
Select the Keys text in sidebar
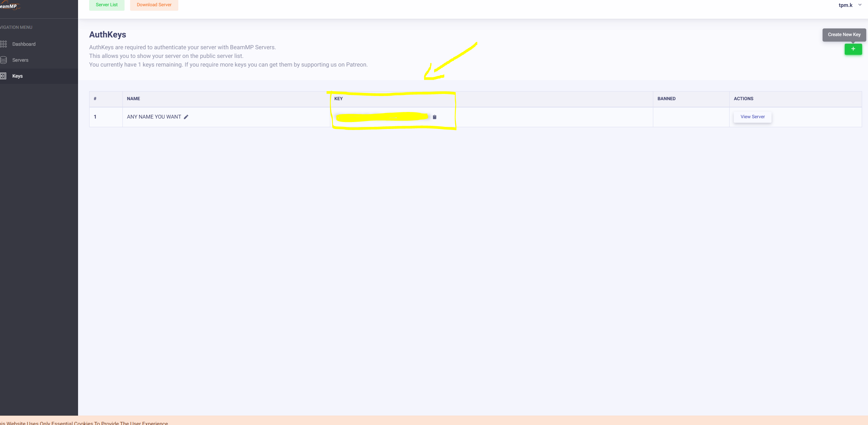(x=17, y=76)
